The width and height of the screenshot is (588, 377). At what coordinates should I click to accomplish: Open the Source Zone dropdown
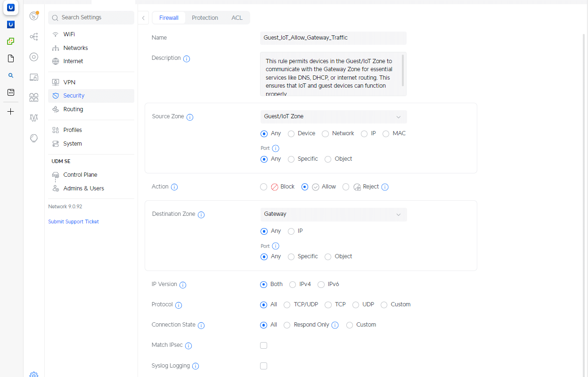(x=334, y=117)
